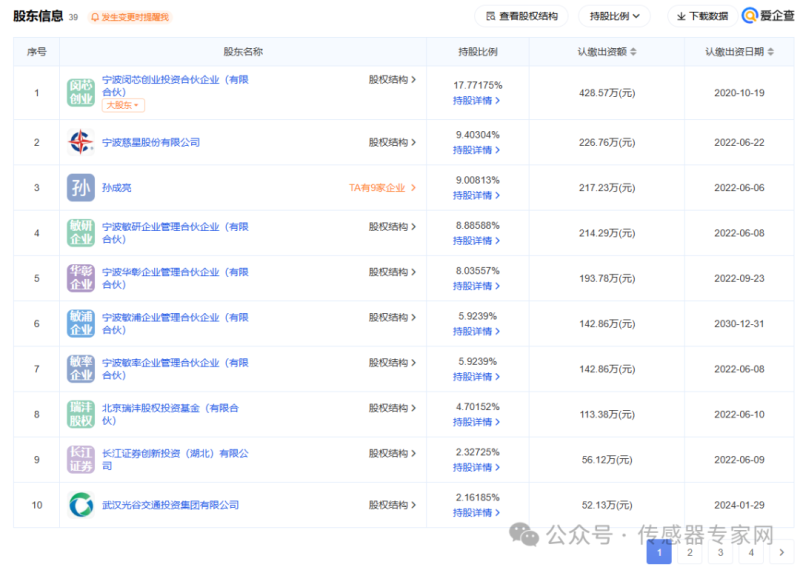This screenshot has width=800, height=567.
Task: Open 股权结构 for 宁波慈星股份有限公司
Action: (392, 142)
